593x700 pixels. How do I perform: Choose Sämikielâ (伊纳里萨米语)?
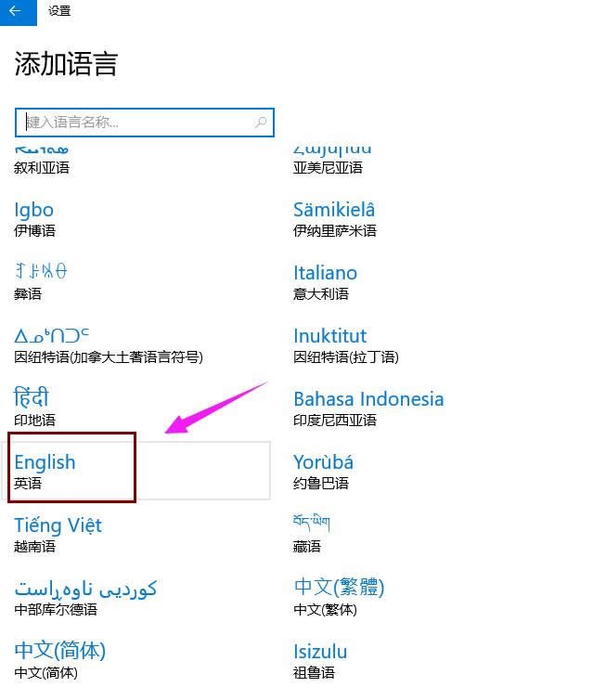(x=334, y=218)
